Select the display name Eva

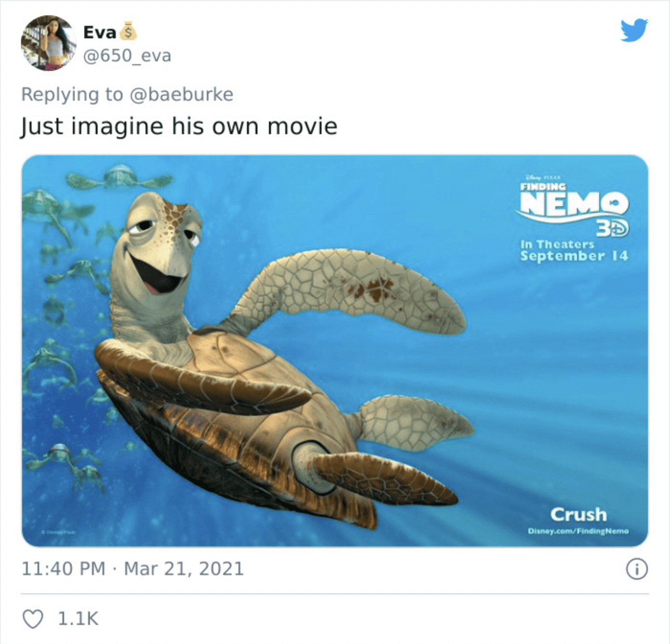pos(100,32)
